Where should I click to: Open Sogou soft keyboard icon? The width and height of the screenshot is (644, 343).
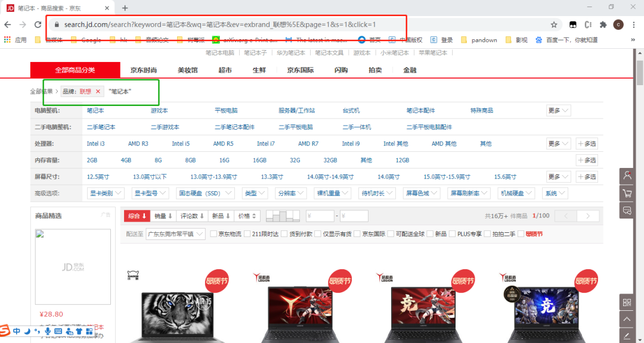(x=58, y=330)
